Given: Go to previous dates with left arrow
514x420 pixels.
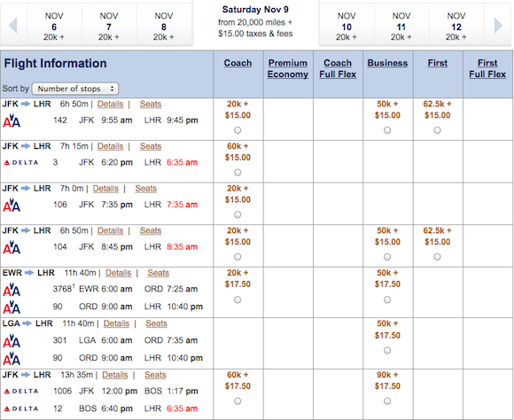Looking at the screenshot, I should tap(12, 26).
